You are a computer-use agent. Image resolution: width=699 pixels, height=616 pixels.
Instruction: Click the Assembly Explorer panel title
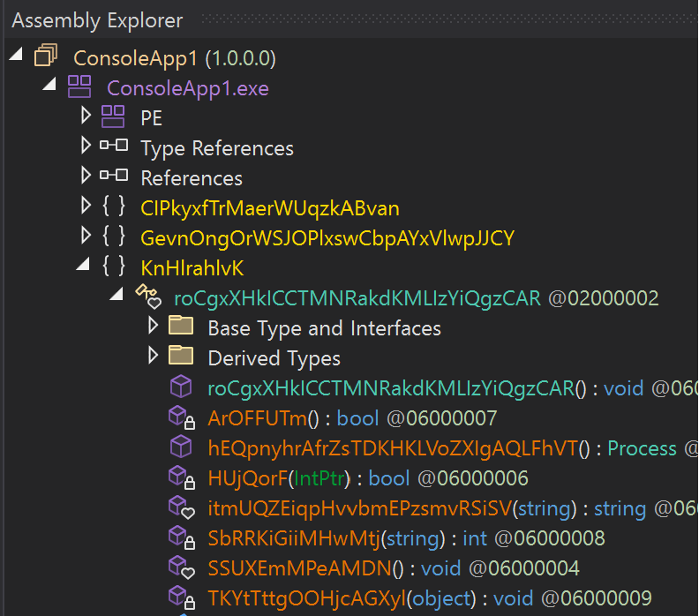97,19
